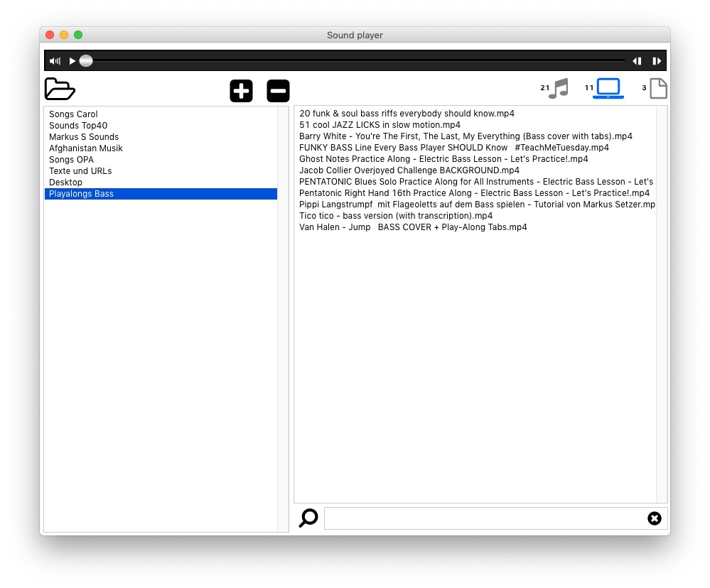Select the Songs Carol playlist
This screenshot has width=710, height=588.
point(161,114)
